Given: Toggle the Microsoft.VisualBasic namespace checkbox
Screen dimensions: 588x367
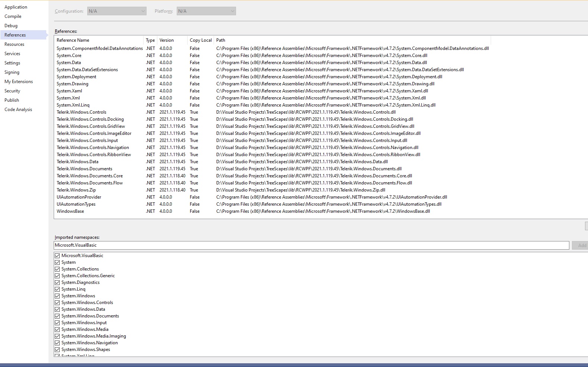Looking at the screenshot, I should click(57, 256).
